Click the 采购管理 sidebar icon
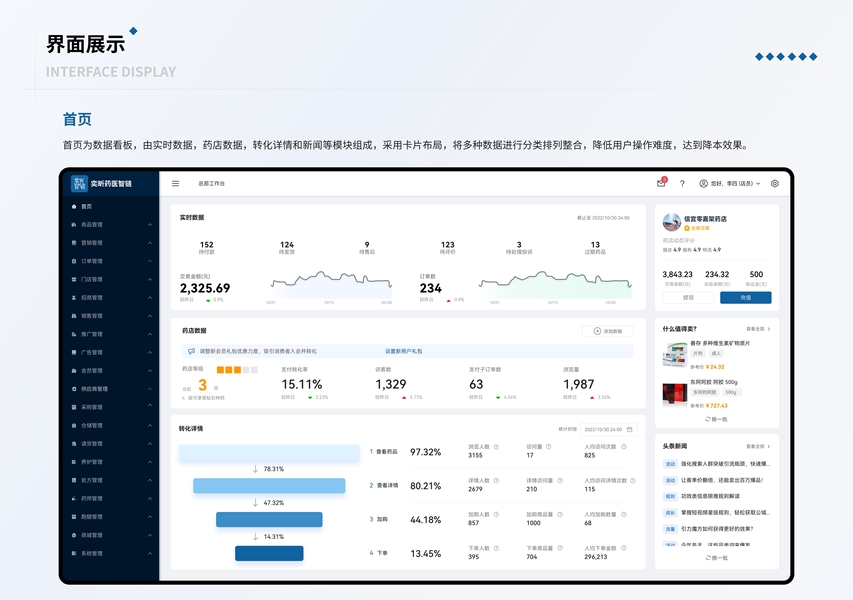 [74, 407]
